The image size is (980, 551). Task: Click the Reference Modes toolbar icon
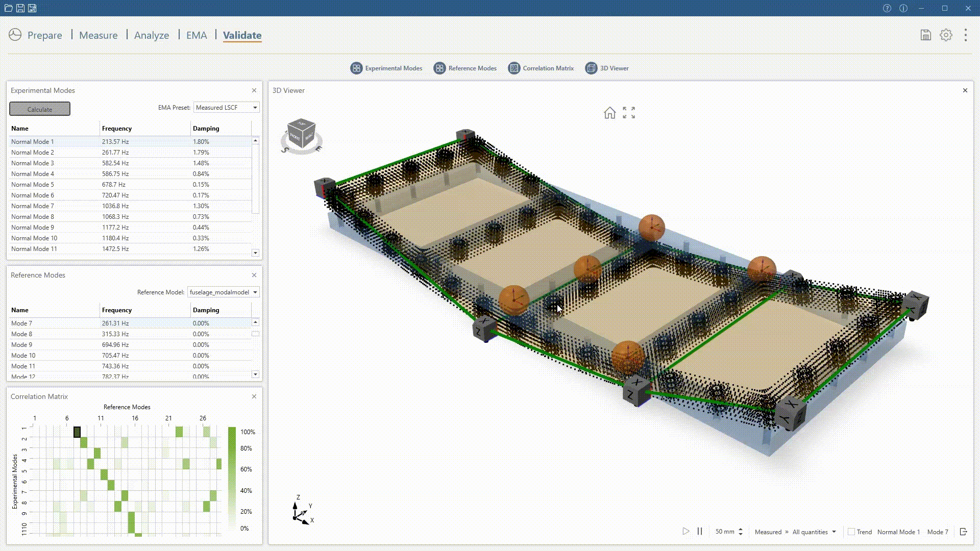pos(439,68)
